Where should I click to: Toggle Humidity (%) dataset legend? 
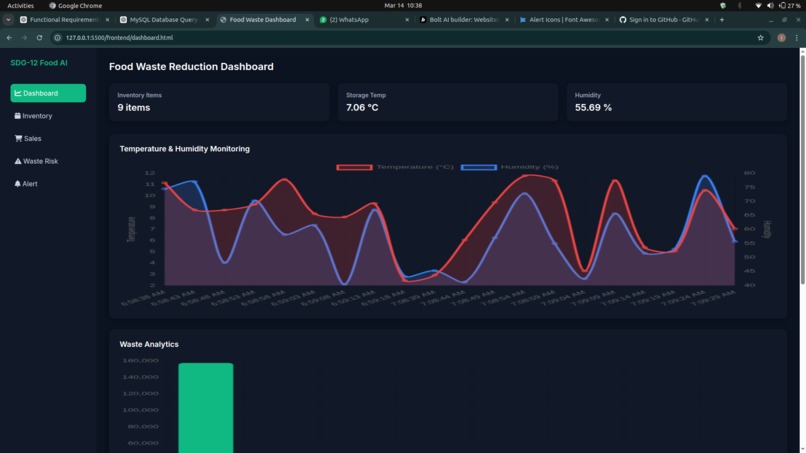509,167
